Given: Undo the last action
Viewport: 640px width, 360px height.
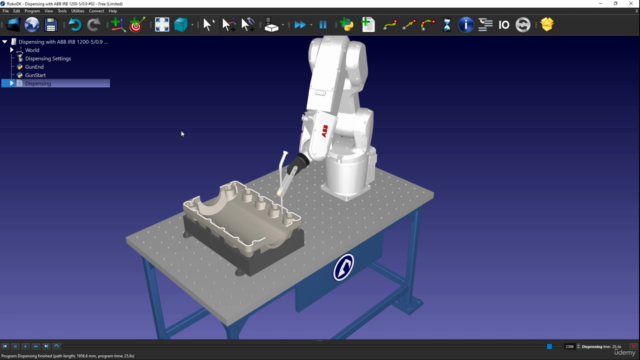Looking at the screenshot, I should [x=75, y=25].
